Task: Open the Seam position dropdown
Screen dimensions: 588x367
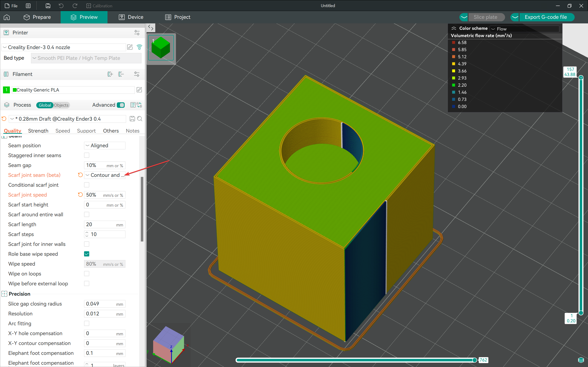Action: 105,145
